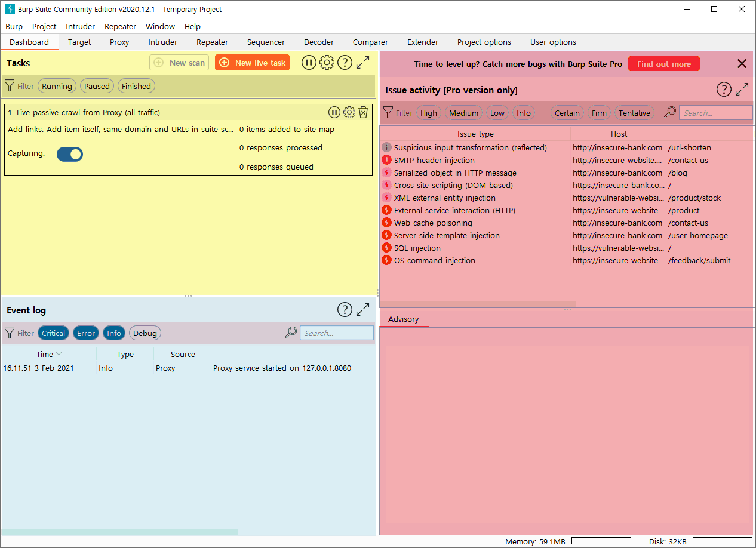Screen dimensions: 756x548
Task: Switch to the Repeater tab
Action: [212, 42]
